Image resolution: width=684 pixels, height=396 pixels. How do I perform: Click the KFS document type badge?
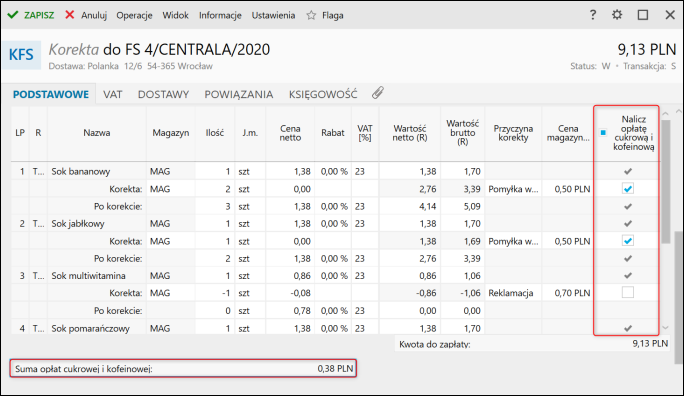21,55
